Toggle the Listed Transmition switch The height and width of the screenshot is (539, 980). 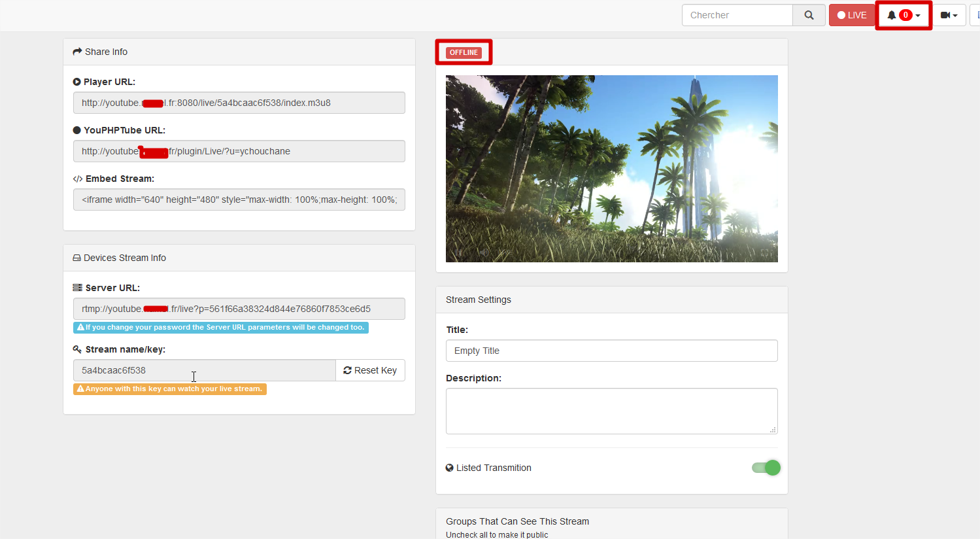pos(766,468)
